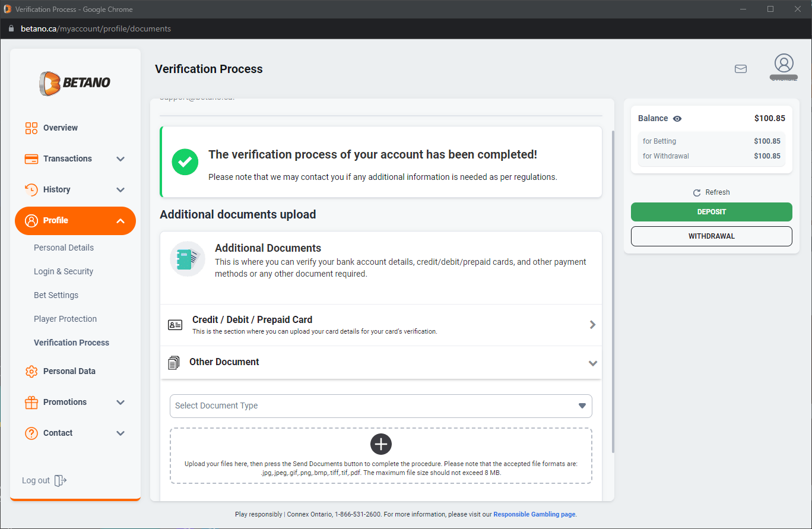The image size is (812, 529).
Task: Expand the Promotions menu chevron
Action: coord(120,402)
